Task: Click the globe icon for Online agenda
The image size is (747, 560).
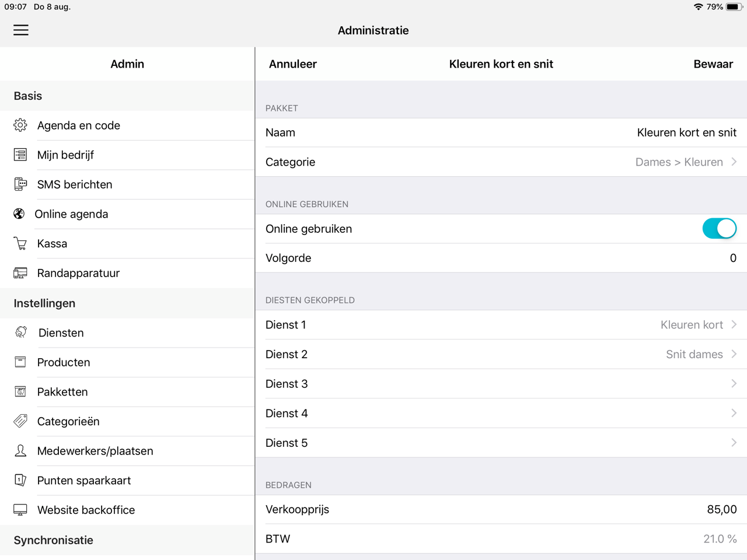Action: (19, 213)
